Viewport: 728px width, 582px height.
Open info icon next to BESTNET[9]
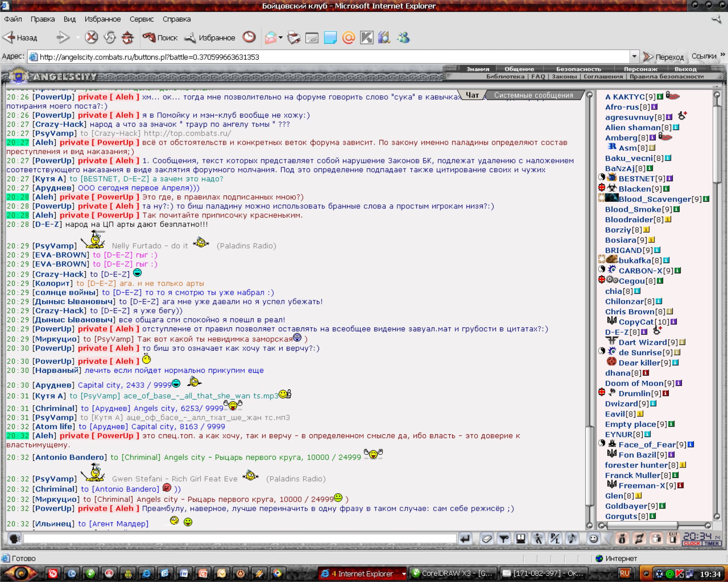click(670, 178)
